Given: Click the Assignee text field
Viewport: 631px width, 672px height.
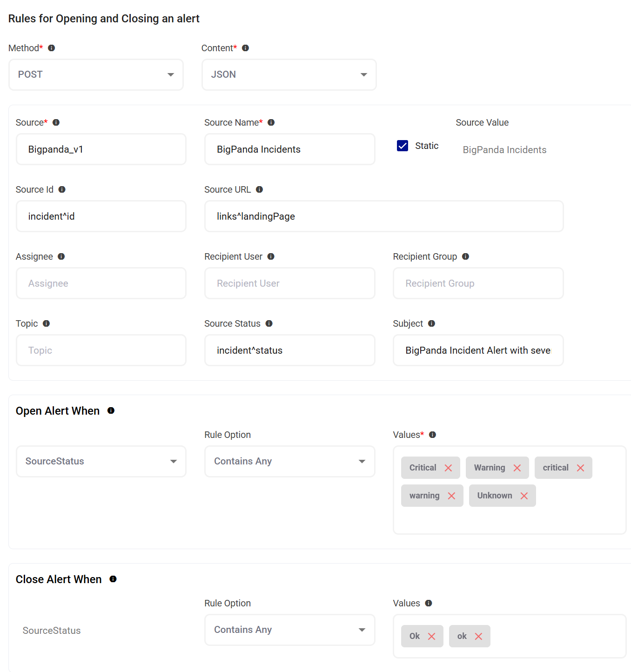Looking at the screenshot, I should [101, 283].
